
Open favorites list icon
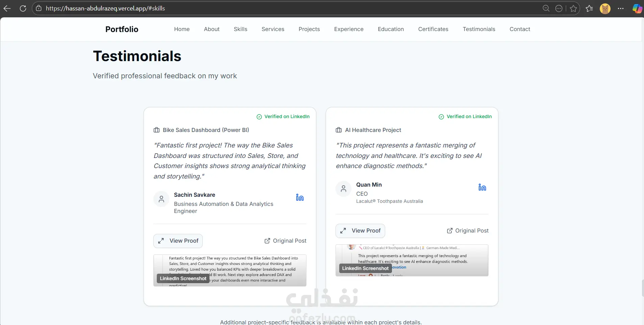[590, 8]
